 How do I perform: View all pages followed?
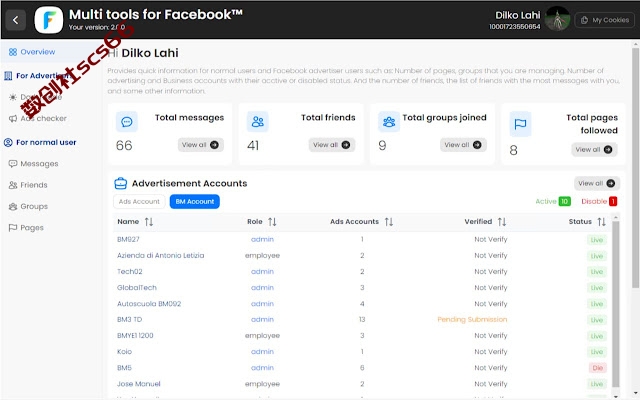click(x=594, y=150)
